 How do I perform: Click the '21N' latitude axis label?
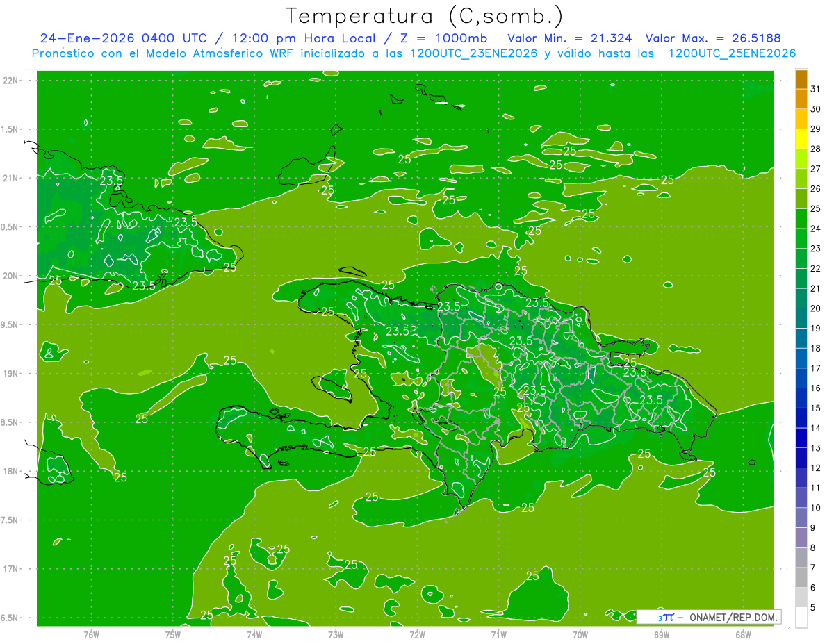[x=10, y=178]
